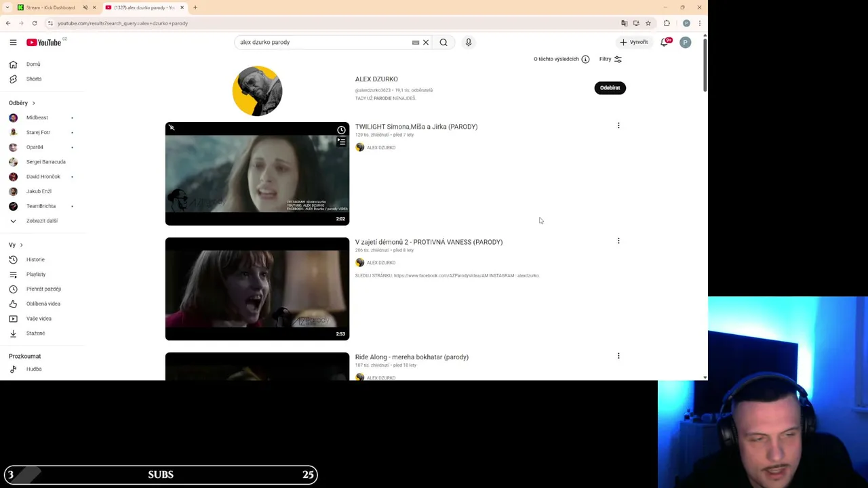This screenshot has height=488, width=868.
Task: Click the YouTube search input field
Action: 322,42
